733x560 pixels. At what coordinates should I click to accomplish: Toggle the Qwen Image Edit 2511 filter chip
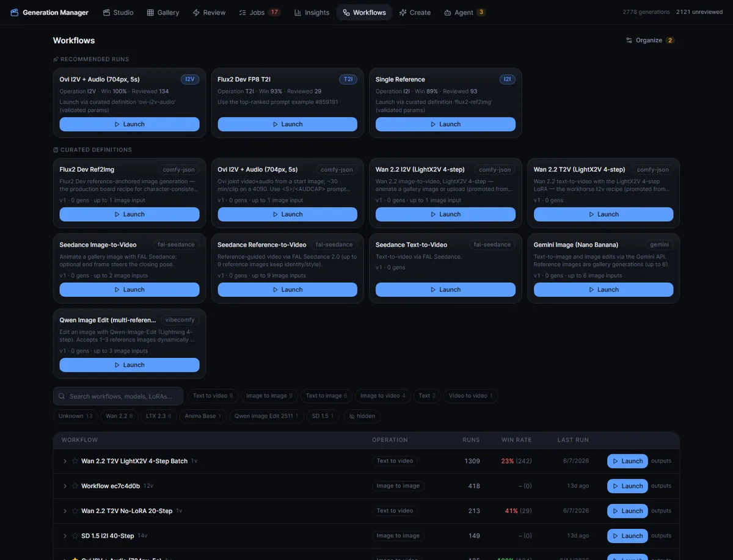tap(266, 416)
